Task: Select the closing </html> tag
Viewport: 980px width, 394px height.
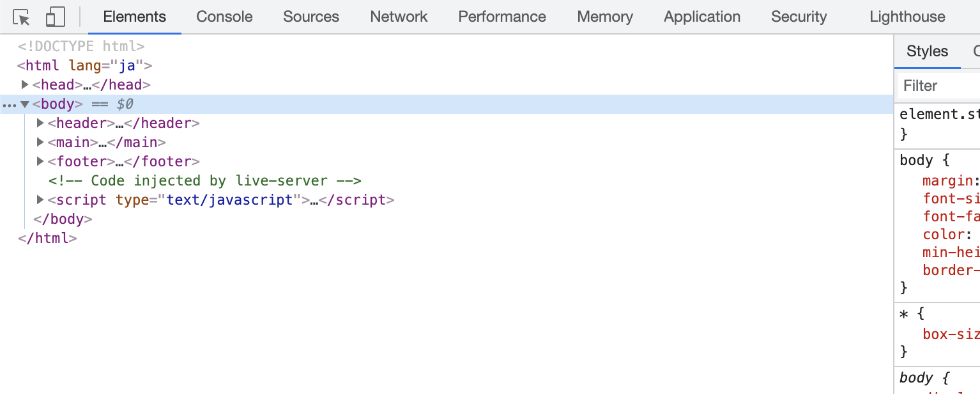Action: 47,238
